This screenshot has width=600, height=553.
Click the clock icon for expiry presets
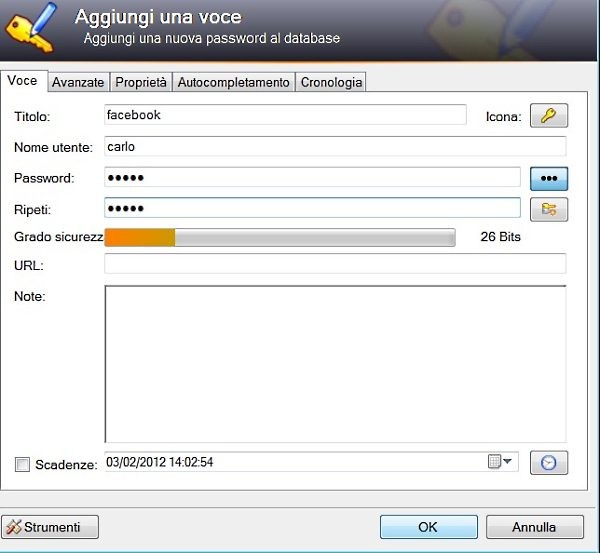[x=548, y=463]
